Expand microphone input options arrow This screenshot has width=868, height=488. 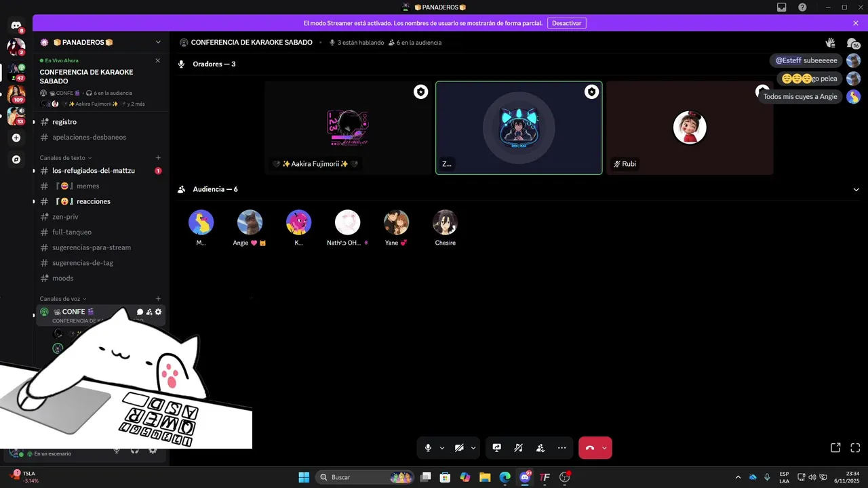442,448
